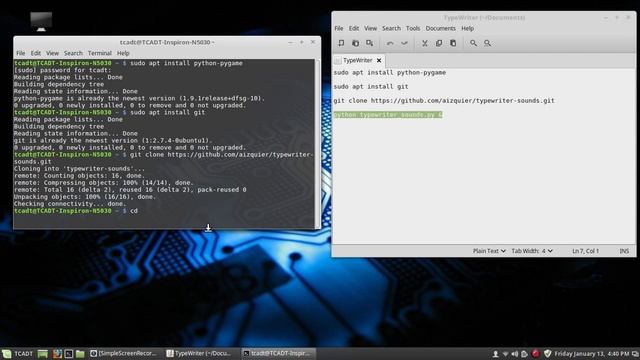Image resolution: width=640 pixels, height=360 pixels.
Task: Click terminal title bar tcadt@TCADT-Inspiron-N5030
Action: (167, 42)
